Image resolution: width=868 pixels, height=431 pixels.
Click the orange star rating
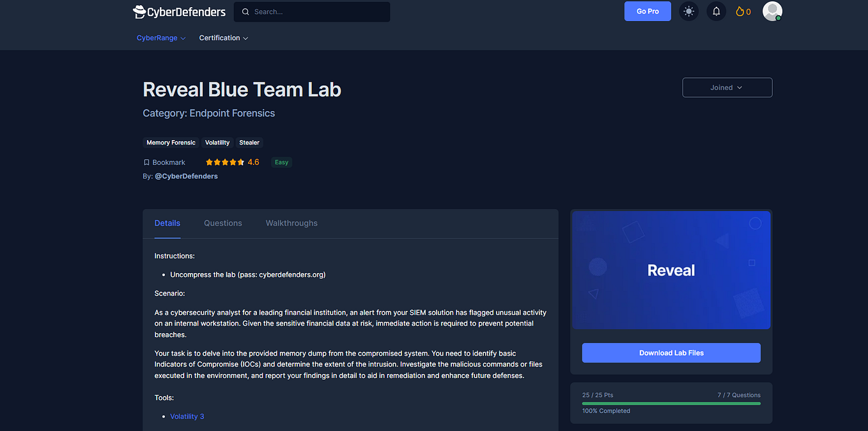[225, 162]
